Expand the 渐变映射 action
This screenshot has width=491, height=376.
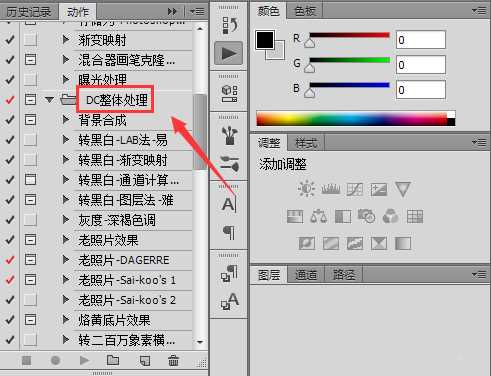66,40
